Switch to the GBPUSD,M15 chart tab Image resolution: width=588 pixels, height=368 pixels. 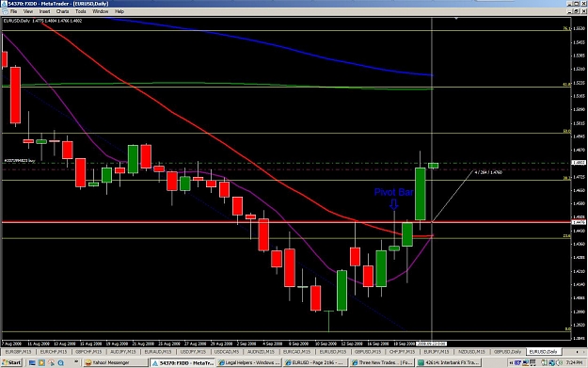point(368,352)
